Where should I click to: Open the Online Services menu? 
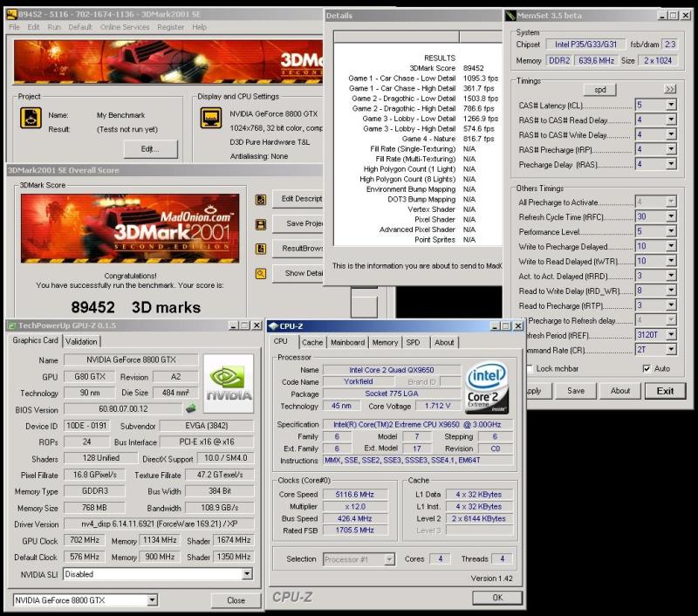[125, 27]
